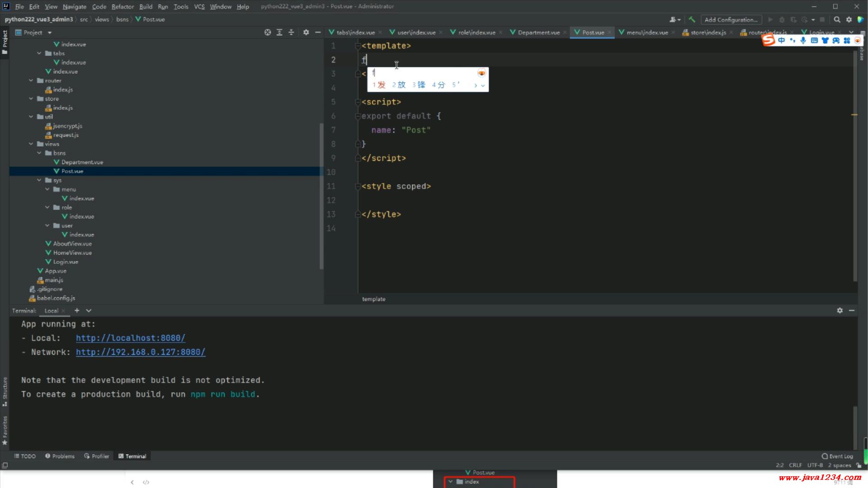The image size is (868, 488).
Task: Open the File menu
Action: [19, 6]
